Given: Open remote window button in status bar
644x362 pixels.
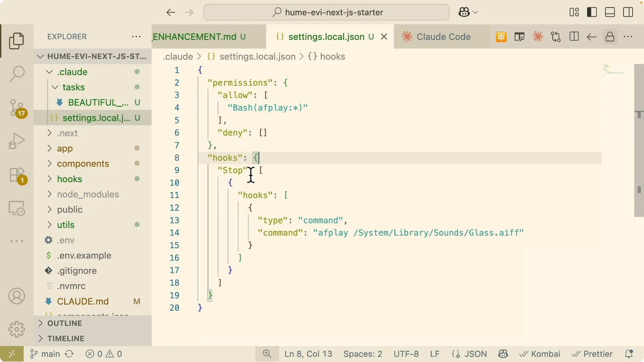Looking at the screenshot, I should point(12,354).
